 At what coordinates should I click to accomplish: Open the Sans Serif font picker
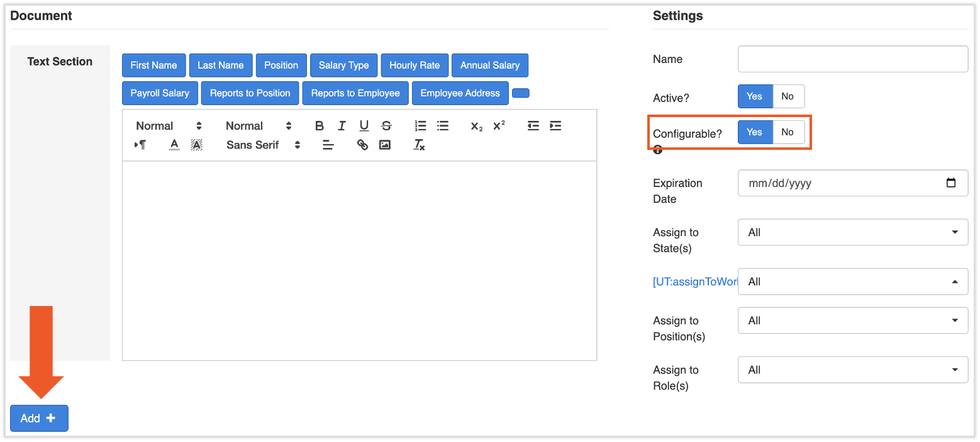point(263,145)
